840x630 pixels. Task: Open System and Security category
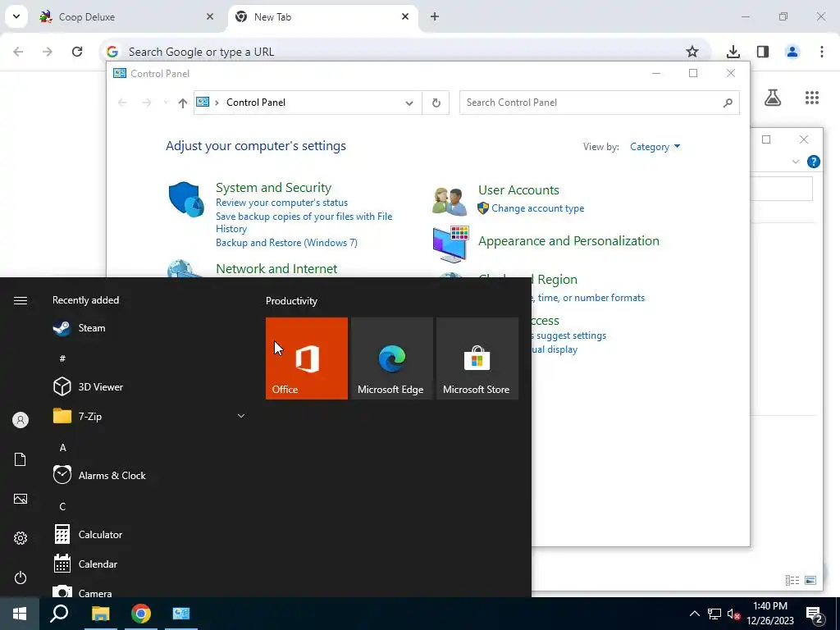pos(273,188)
